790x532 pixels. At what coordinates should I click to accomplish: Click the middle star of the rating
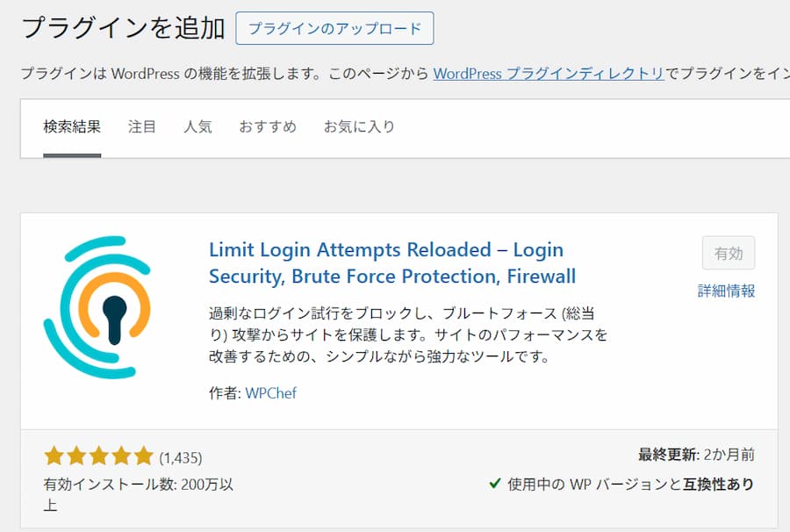[x=99, y=455]
